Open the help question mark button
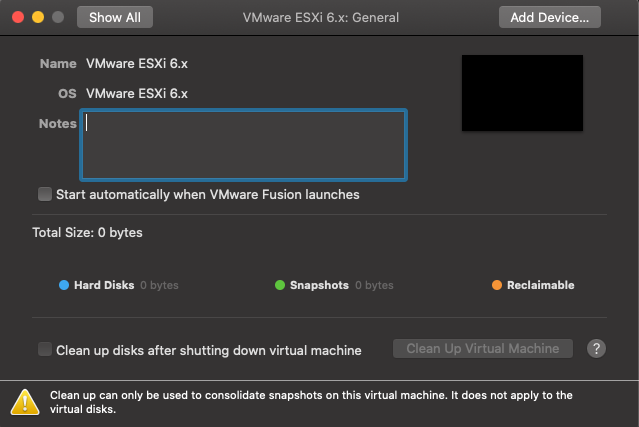This screenshot has width=639, height=427. [x=596, y=348]
